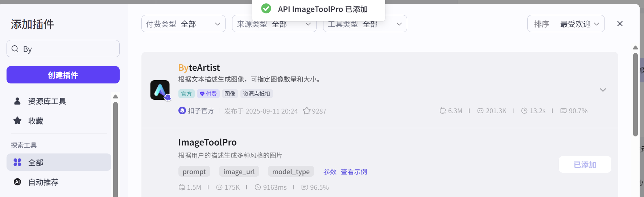Click the model_type parameter chip
This screenshot has width=644, height=197.
[291, 172]
